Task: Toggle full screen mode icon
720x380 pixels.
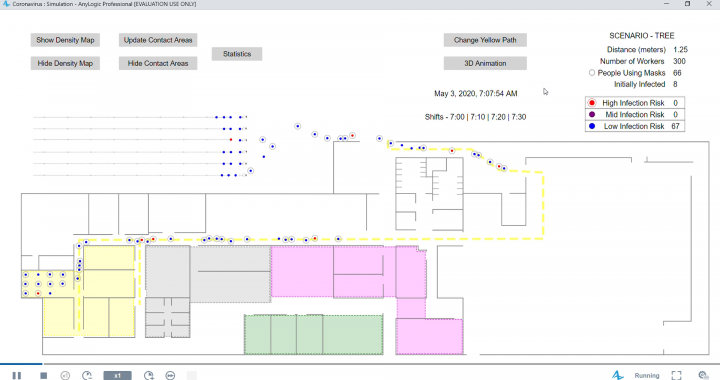Action: (x=676, y=375)
